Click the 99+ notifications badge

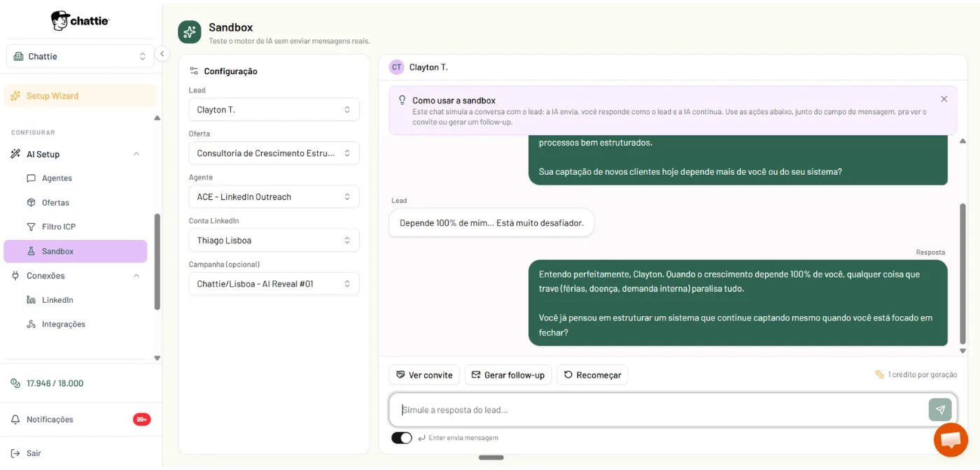pyautogui.click(x=141, y=420)
